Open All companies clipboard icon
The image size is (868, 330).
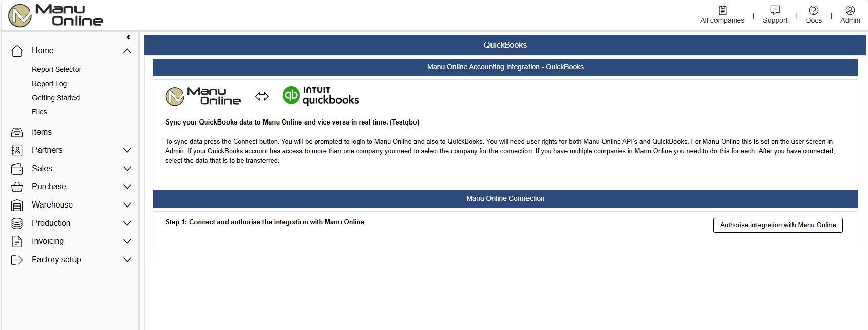coord(723,10)
